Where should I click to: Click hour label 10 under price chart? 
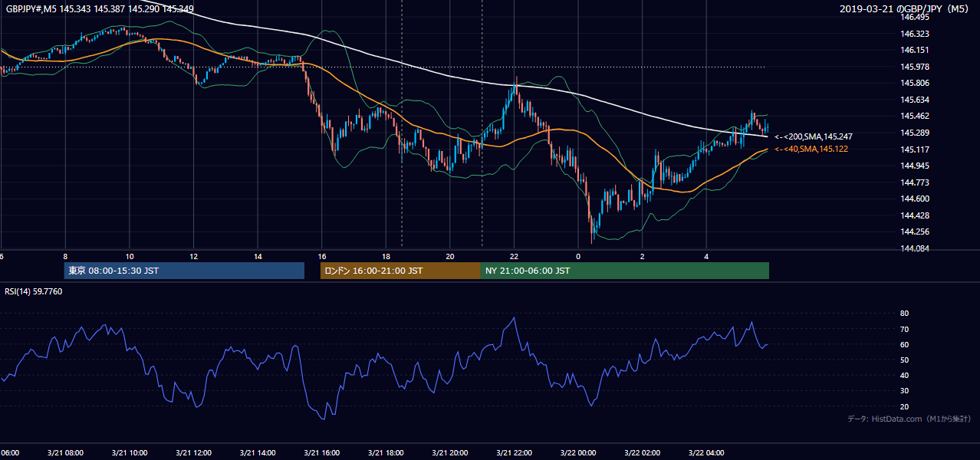[130, 257]
